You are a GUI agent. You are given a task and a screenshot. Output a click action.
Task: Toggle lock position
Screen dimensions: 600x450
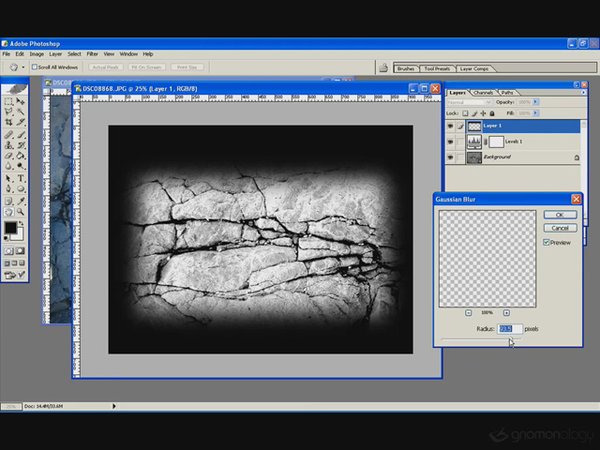pyautogui.click(x=483, y=113)
